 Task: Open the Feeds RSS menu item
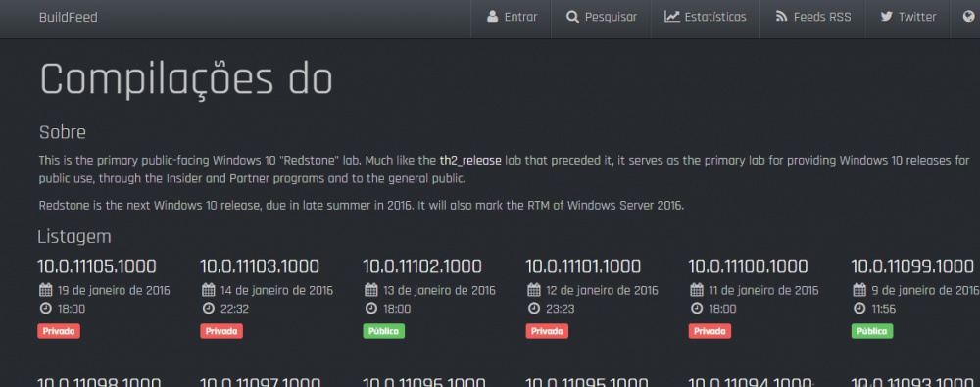812,18
